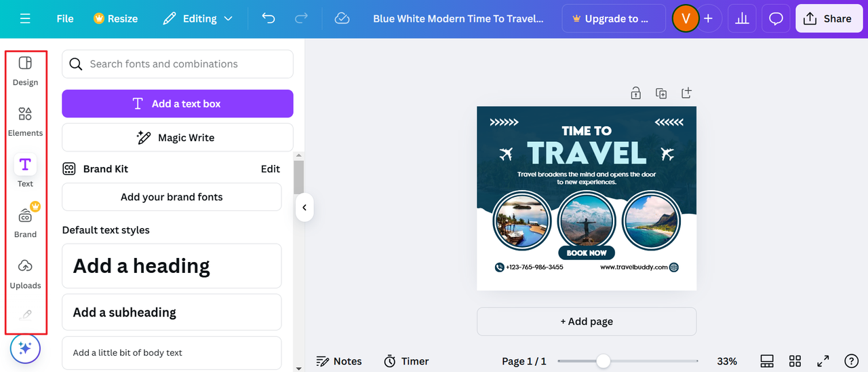This screenshot has width=868, height=372.
Task: Undo the last action
Action: (x=269, y=18)
